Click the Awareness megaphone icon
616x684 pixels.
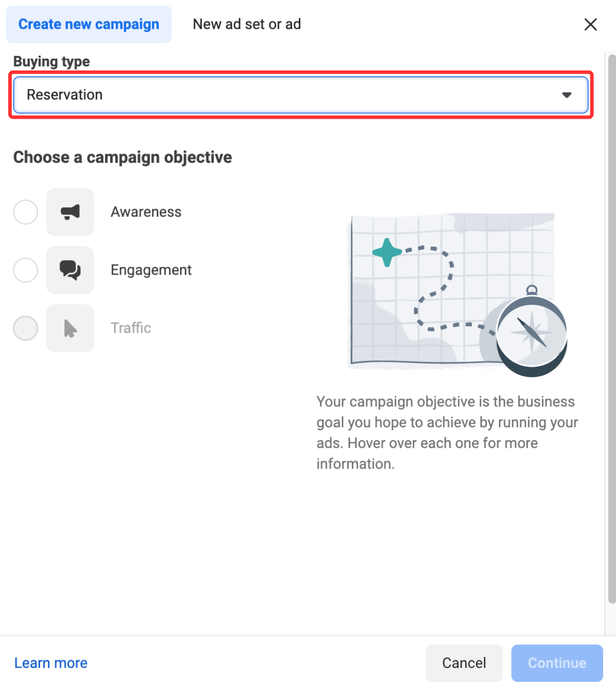[70, 212]
